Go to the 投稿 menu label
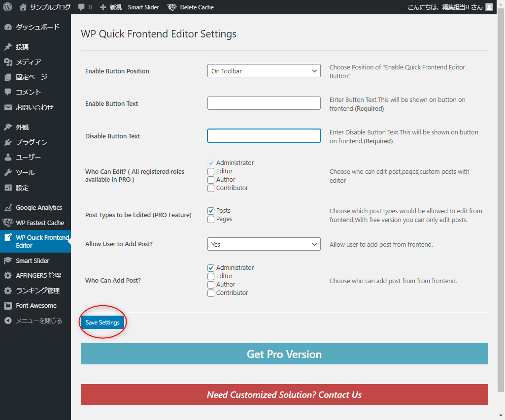Screen dimensions: 505x420 22,47
